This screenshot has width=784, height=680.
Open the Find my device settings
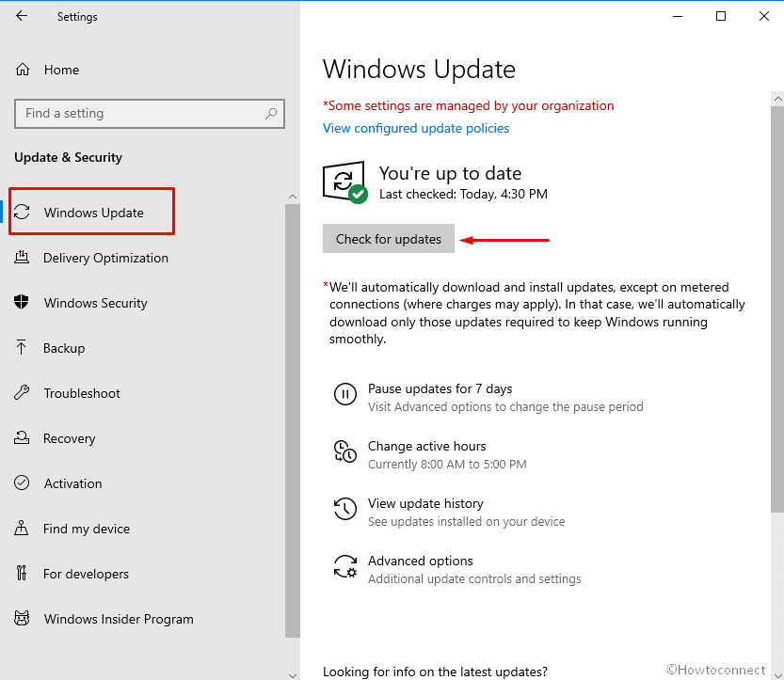point(86,530)
